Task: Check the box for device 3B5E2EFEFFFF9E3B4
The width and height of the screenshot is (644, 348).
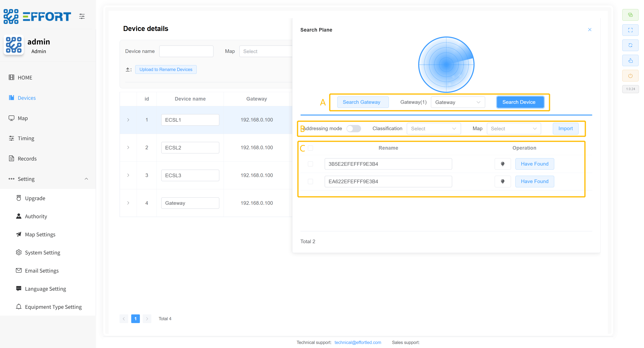Action: (310, 164)
